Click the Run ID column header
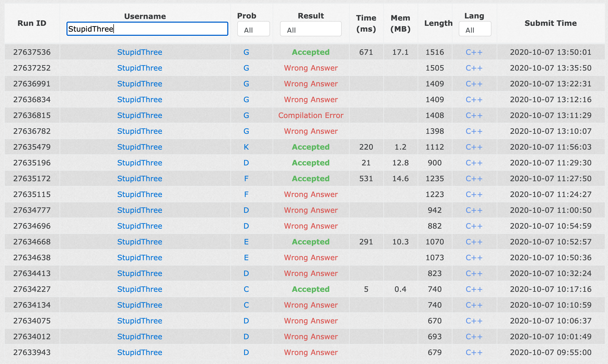 pyautogui.click(x=32, y=23)
